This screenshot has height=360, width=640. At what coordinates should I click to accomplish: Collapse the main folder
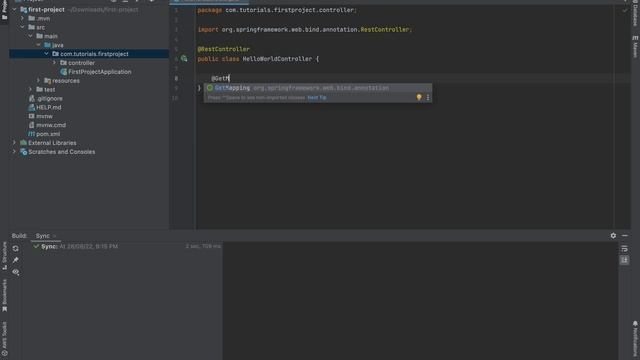(31, 36)
